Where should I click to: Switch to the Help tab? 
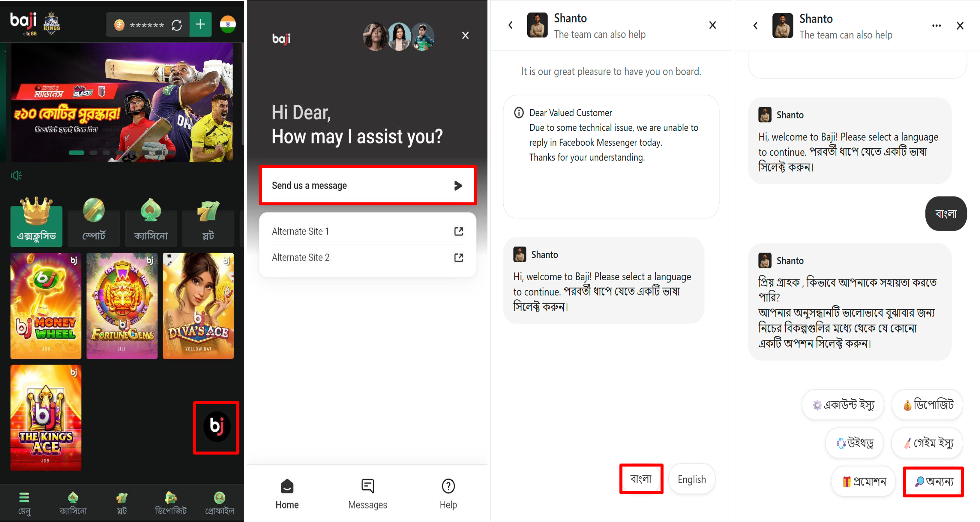(x=448, y=494)
